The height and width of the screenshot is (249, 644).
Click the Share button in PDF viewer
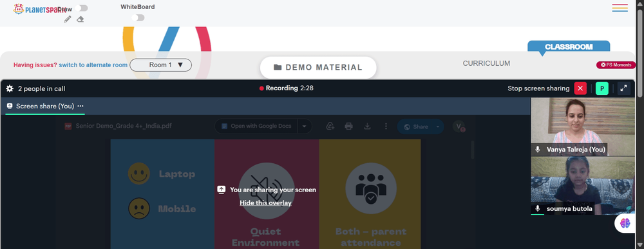click(415, 127)
